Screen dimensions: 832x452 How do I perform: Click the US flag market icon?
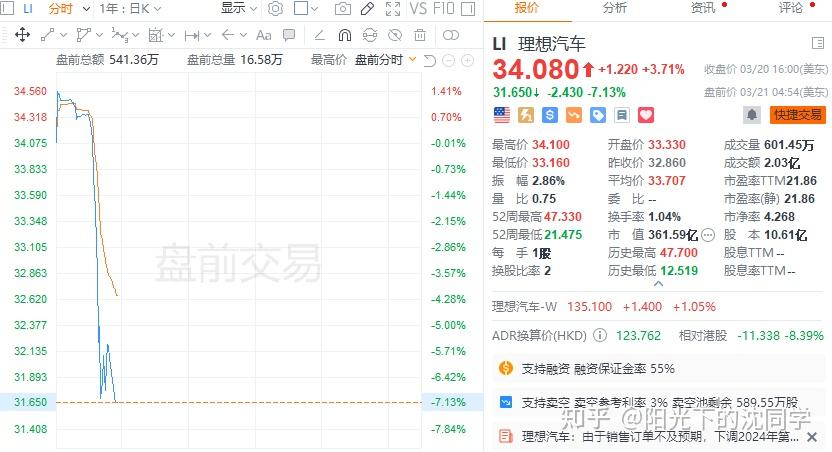coord(501,115)
